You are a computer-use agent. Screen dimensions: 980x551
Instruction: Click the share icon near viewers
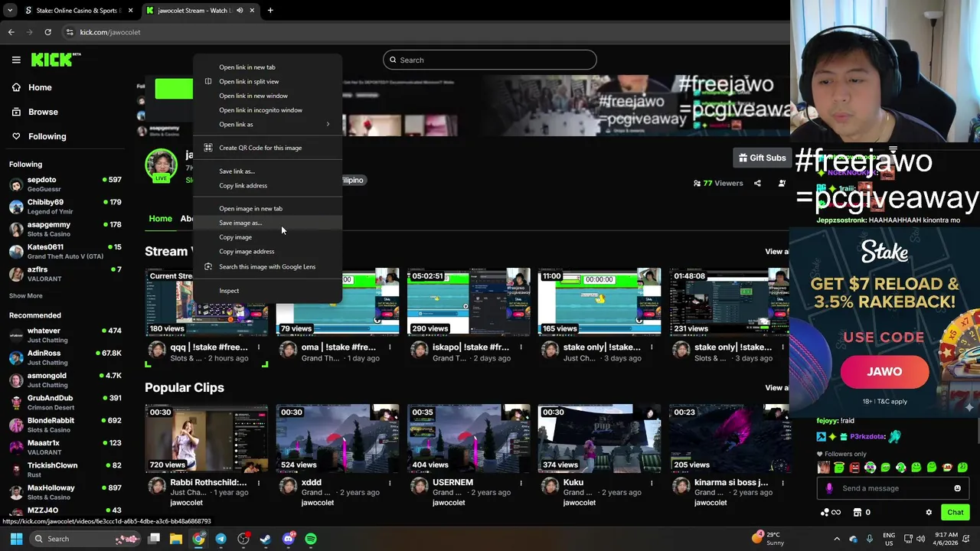pyautogui.click(x=757, y=183)
